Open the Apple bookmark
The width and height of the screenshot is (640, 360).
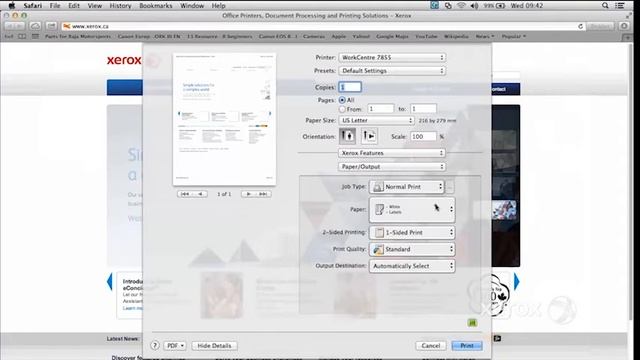[338, 36]
